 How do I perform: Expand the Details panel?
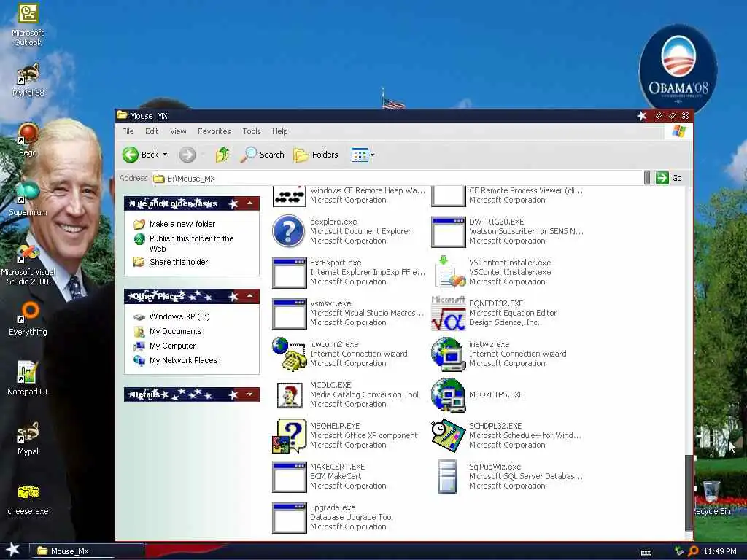tap(249, 394)
